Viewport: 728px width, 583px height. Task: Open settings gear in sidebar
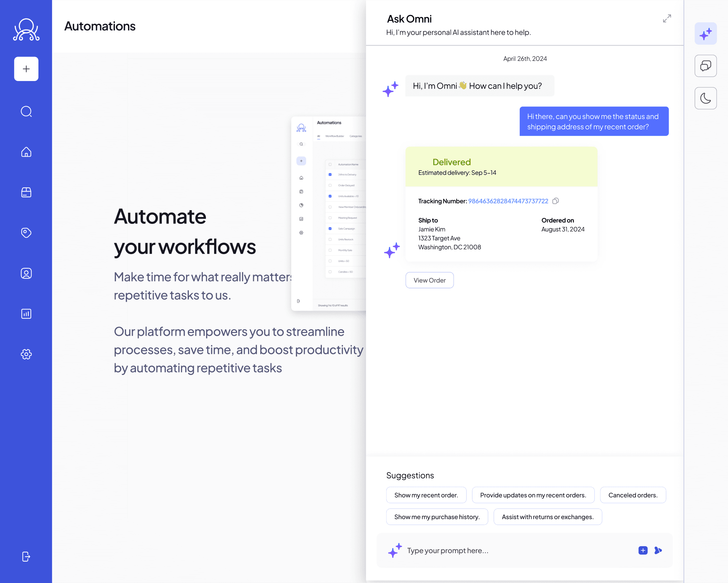click(26, 354)
